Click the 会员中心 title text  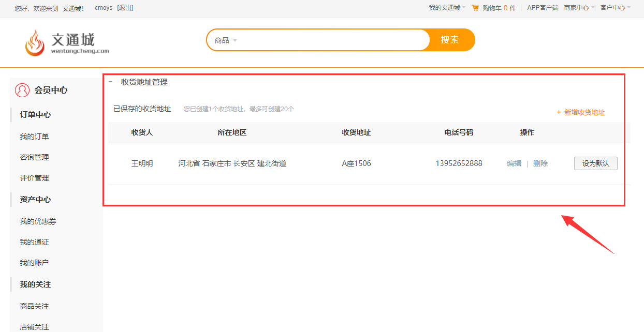coord(51,90)
